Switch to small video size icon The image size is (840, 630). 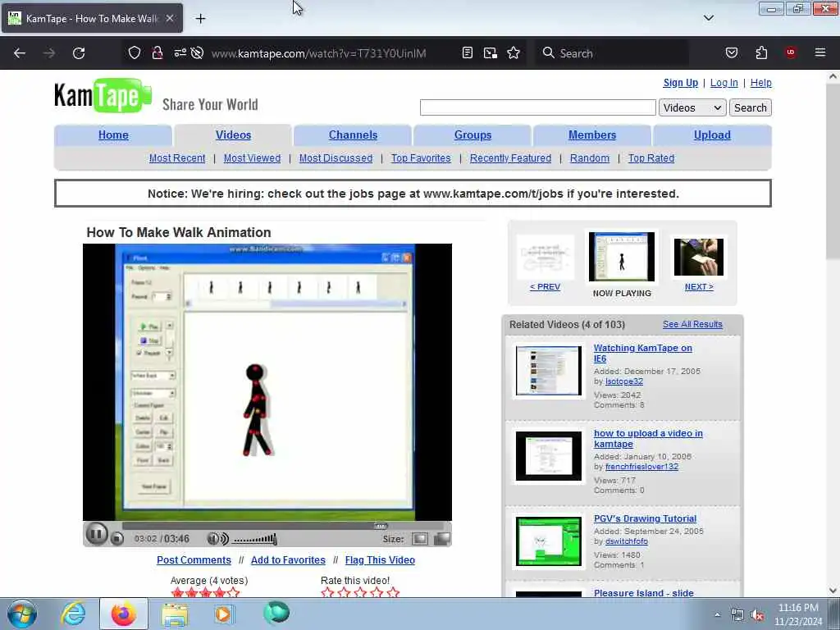(x=419, y=539)
